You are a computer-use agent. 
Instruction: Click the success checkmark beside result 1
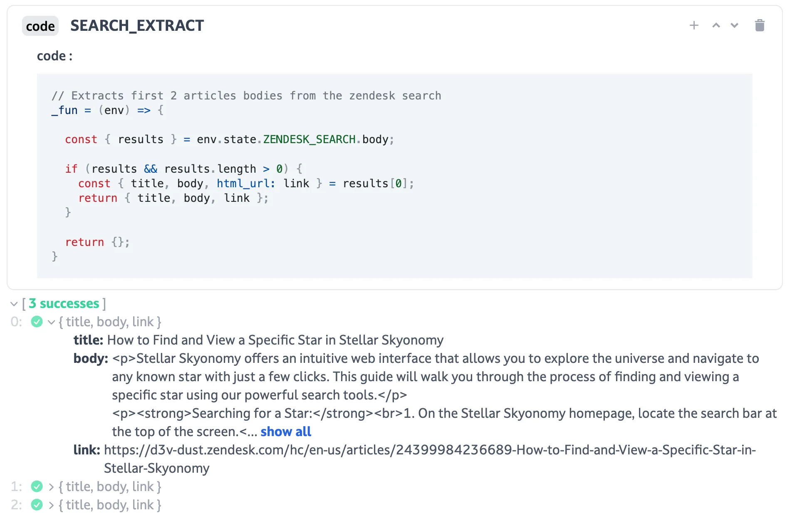[x=37, y=486]
